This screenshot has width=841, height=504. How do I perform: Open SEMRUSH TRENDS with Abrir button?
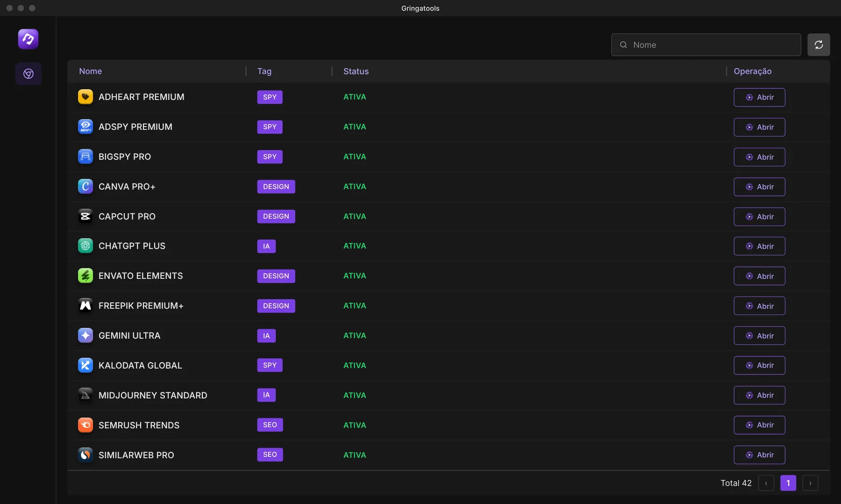[759, 425]
